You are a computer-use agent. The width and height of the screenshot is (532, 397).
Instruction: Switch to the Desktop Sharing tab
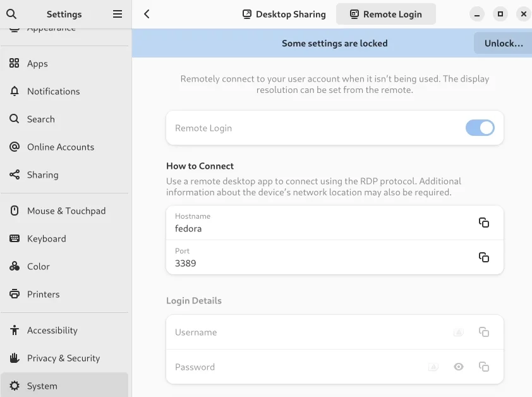pos(284,14)
